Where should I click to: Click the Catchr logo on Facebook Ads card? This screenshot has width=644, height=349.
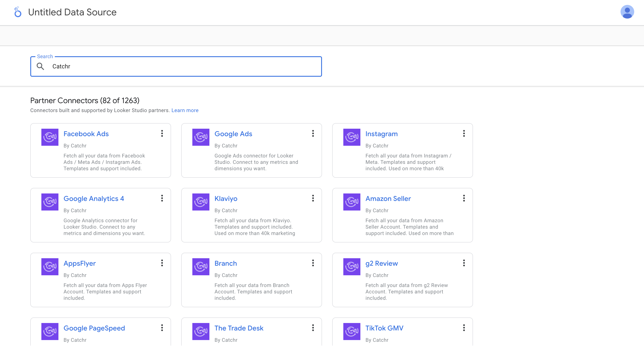(50, 137)
